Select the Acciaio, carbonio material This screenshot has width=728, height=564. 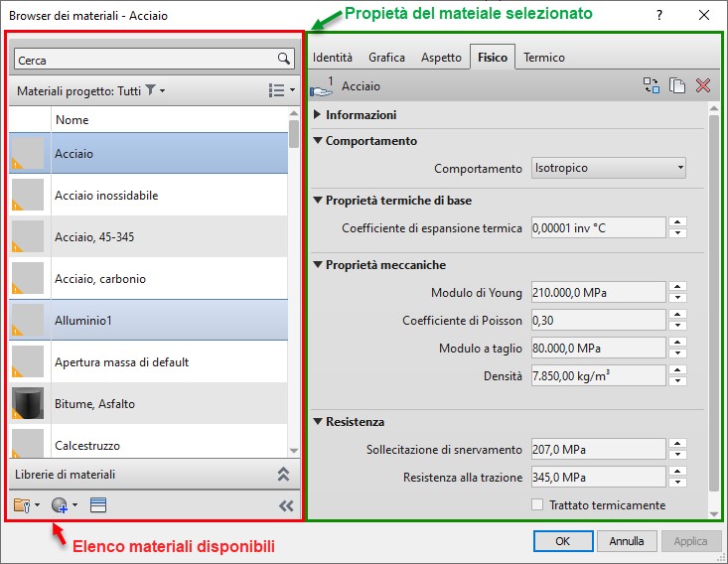tap(148, 278)
